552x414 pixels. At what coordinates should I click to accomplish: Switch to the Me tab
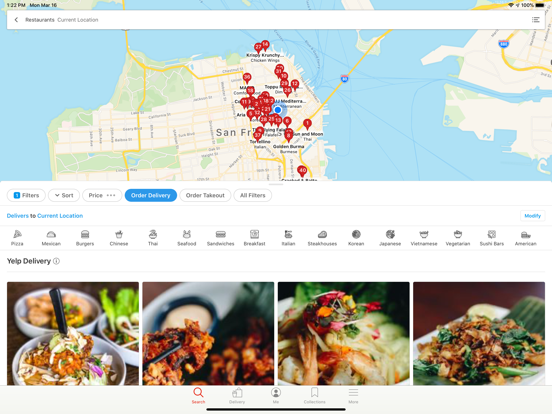(x=276, y=395)
